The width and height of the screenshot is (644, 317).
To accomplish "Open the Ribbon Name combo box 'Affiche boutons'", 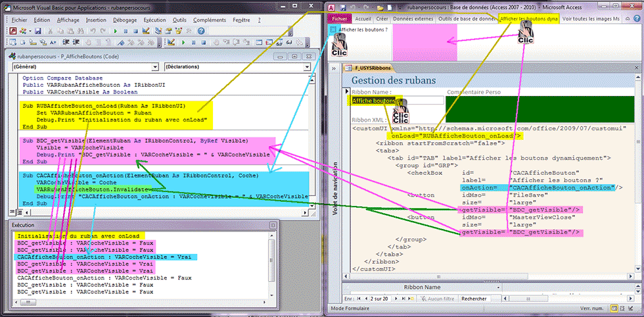I will click(398, 101).
